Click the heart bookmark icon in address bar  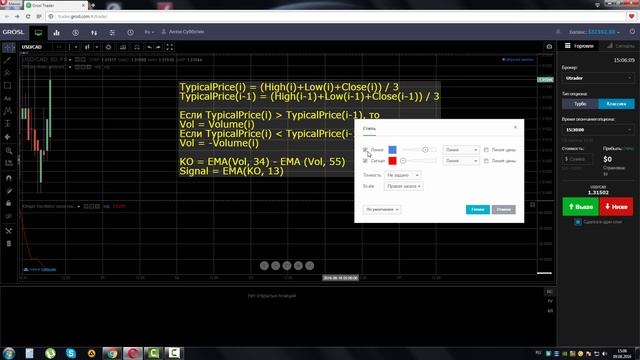coord(631,16)
